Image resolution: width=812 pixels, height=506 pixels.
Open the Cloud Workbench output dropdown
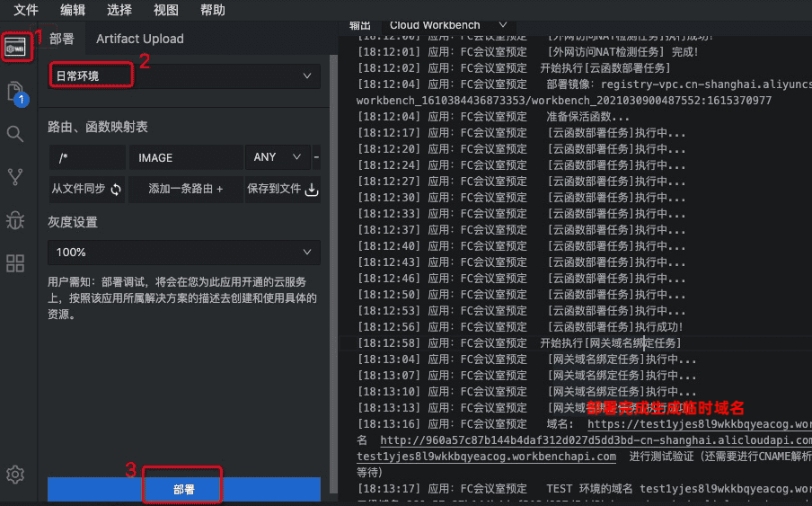(x=448, y=25)
